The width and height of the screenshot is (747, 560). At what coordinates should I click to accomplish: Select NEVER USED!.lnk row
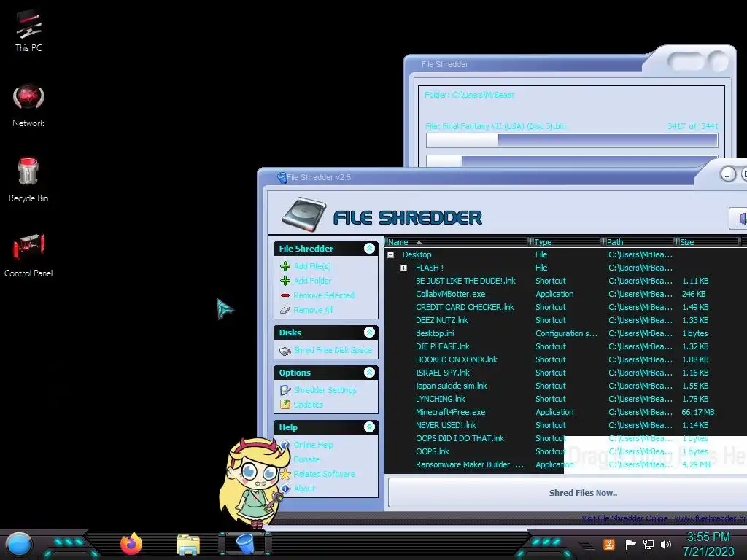click(x=566, y=425)
